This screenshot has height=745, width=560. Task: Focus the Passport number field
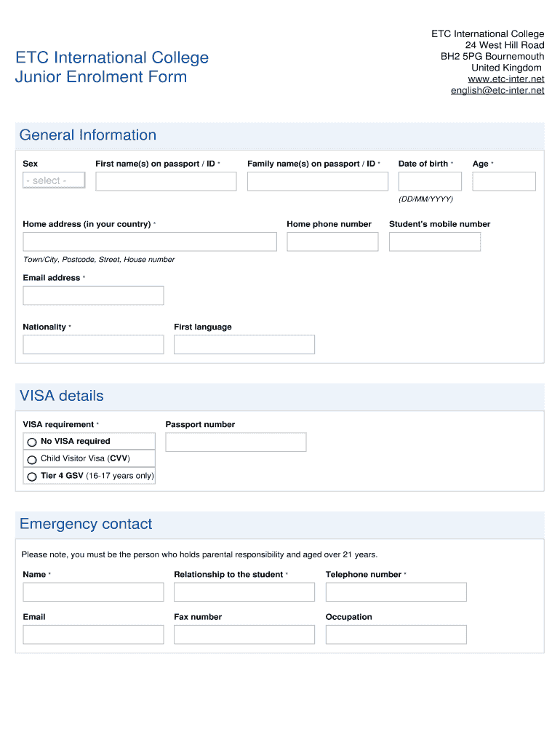(236, 442)
